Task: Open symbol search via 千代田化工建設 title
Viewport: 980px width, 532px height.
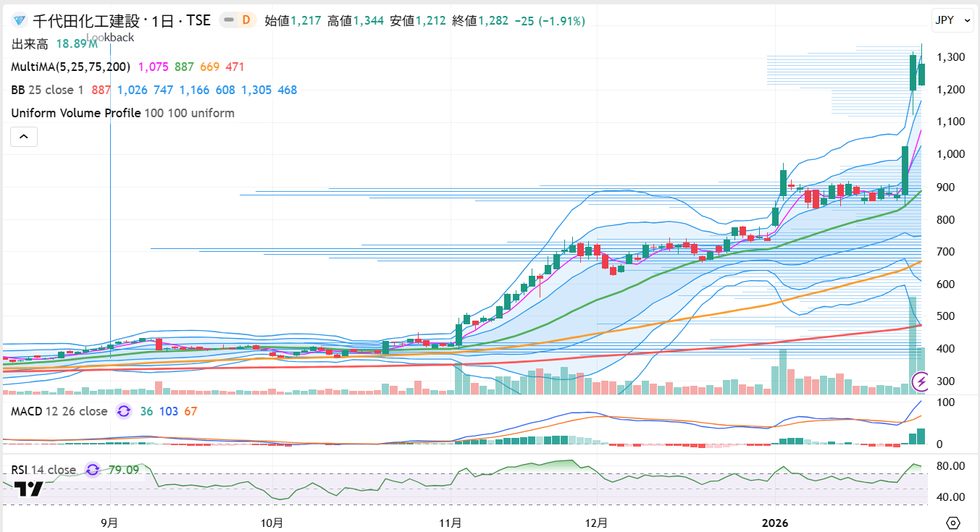Action: tap(90, 21)
